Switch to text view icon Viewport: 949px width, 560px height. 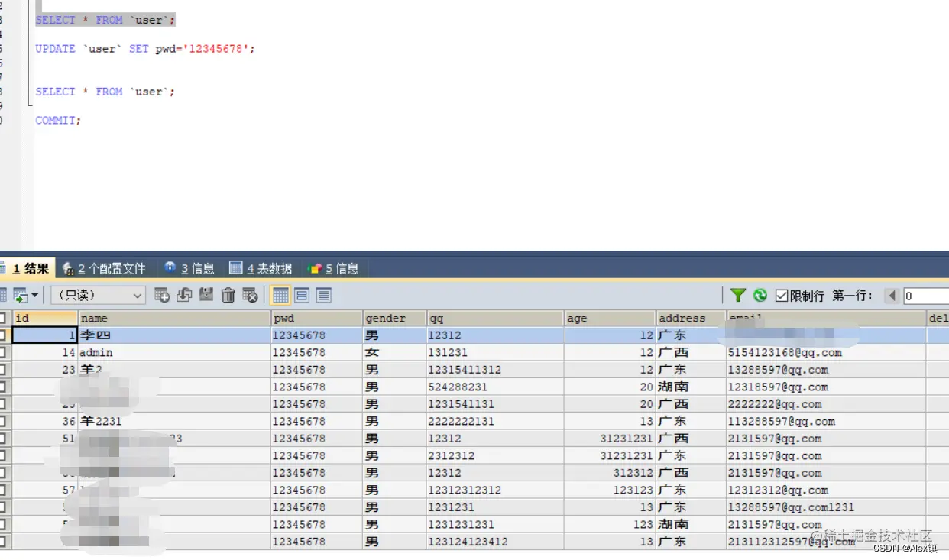[x=323, y=295]
